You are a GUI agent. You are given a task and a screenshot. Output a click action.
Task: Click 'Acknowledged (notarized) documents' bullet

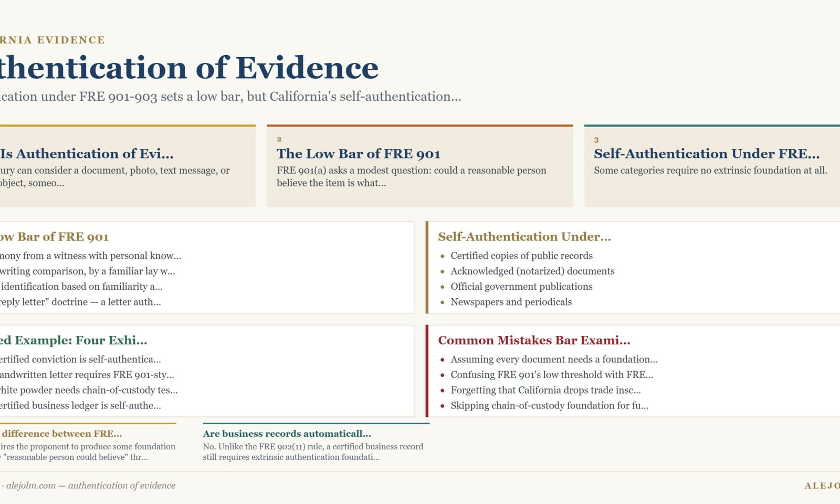[x=532, y=271]
